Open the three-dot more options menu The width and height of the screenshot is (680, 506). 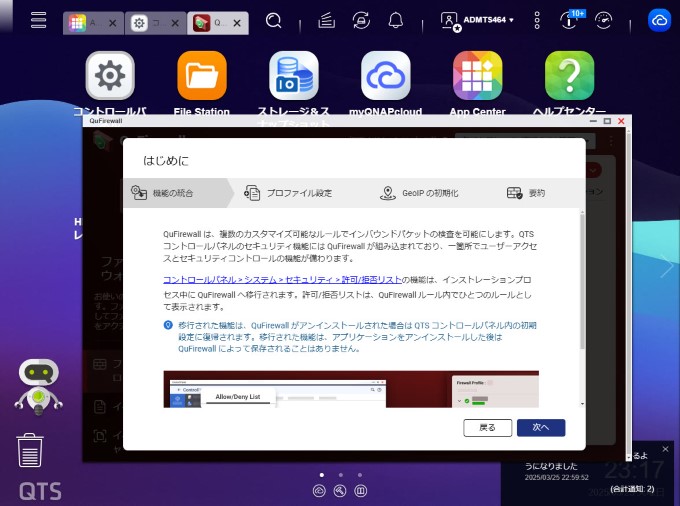tap(537, 20)
